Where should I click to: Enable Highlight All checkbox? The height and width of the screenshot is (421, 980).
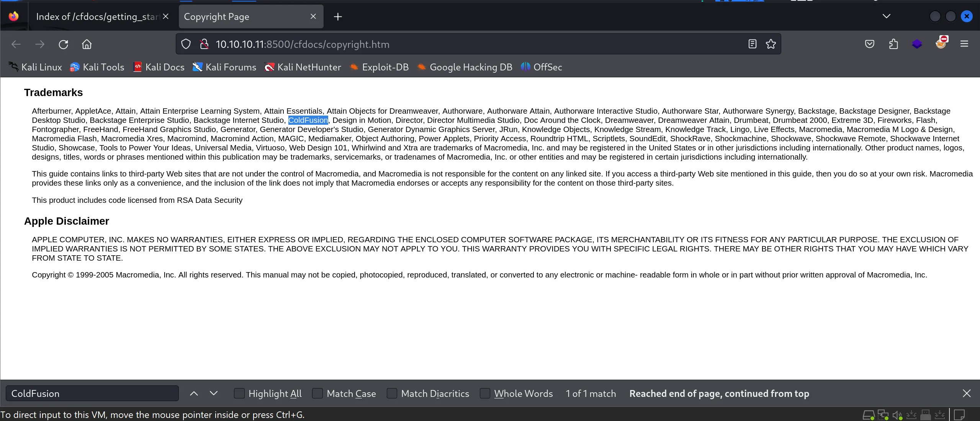click(239, 393)
